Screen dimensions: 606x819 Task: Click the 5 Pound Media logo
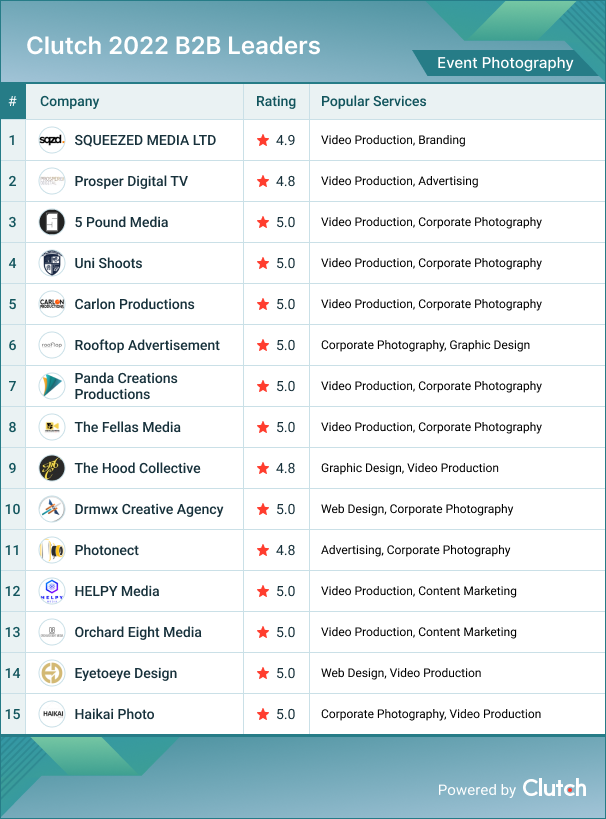(x=52, y=222)
